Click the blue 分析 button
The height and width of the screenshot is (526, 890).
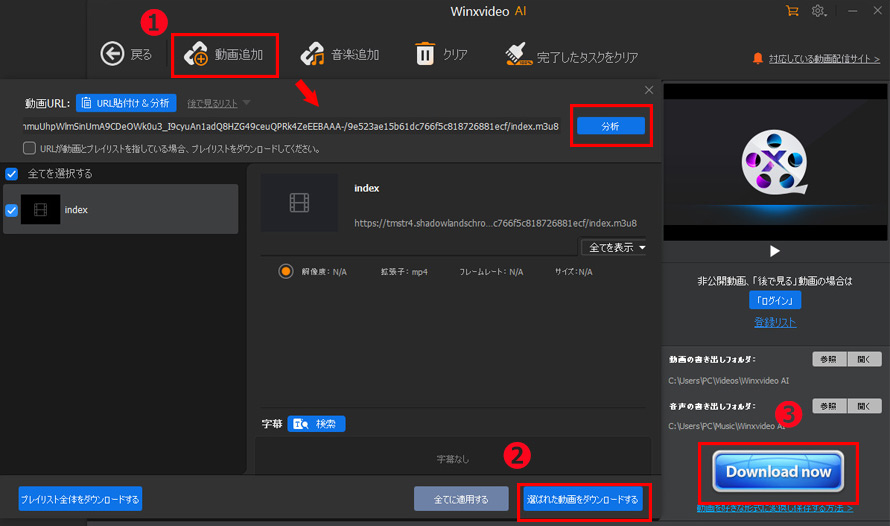610,127
